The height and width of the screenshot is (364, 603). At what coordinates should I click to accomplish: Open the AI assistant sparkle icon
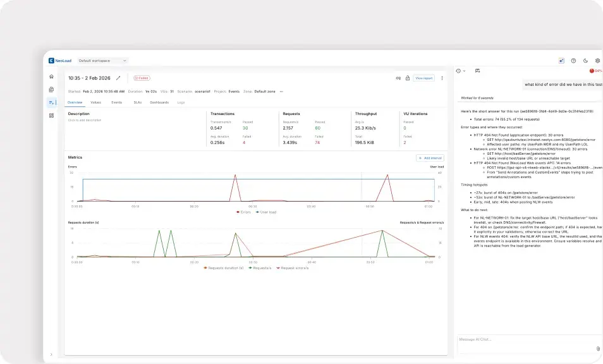[561, 61]
